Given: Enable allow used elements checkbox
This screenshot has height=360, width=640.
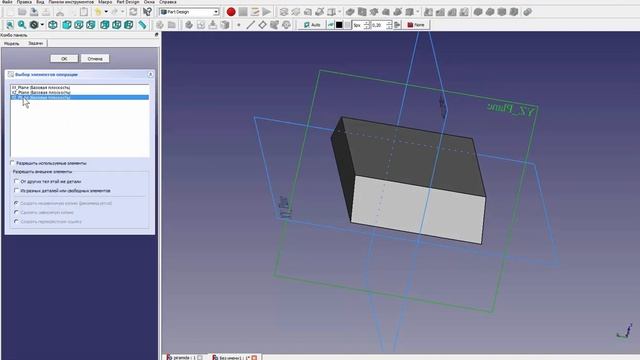Looking at the screenshot, I should click(13, 163).
